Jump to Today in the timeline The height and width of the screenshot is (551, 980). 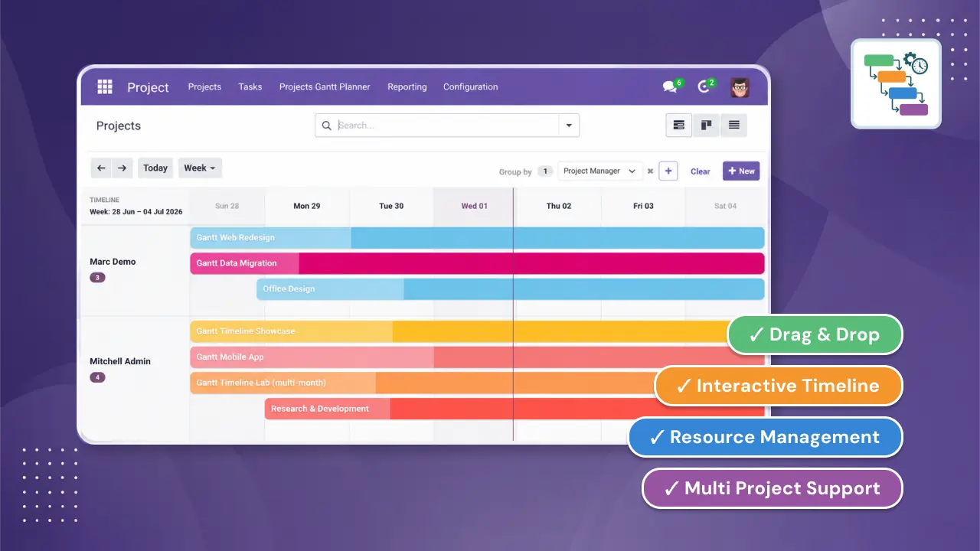tap(155, 168)
